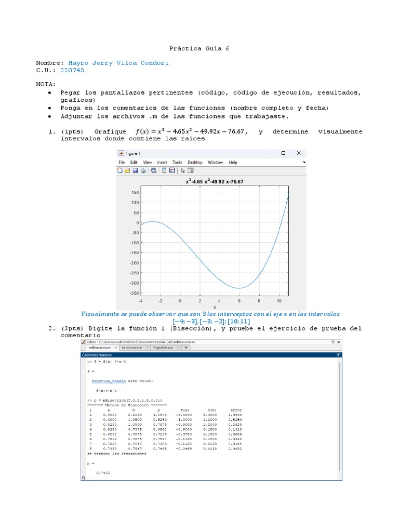Viewport: 399px width, 532px height.
Task: Add a new editor tab with plus button
Action: coord(186,348)
